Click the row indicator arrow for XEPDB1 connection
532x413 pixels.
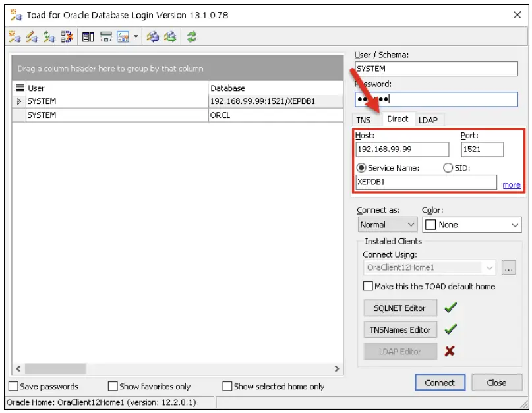(18, 101)
